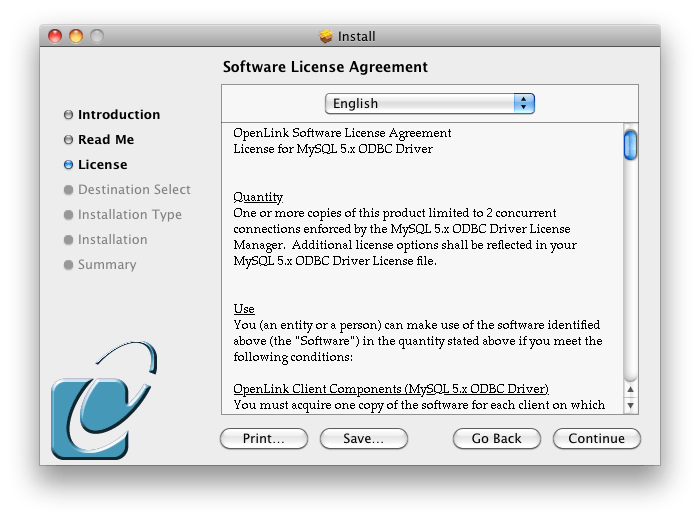Click the Introduction step bullet icon
The width and height of the screenshot is (700, 520).
[x=68, y=115]
